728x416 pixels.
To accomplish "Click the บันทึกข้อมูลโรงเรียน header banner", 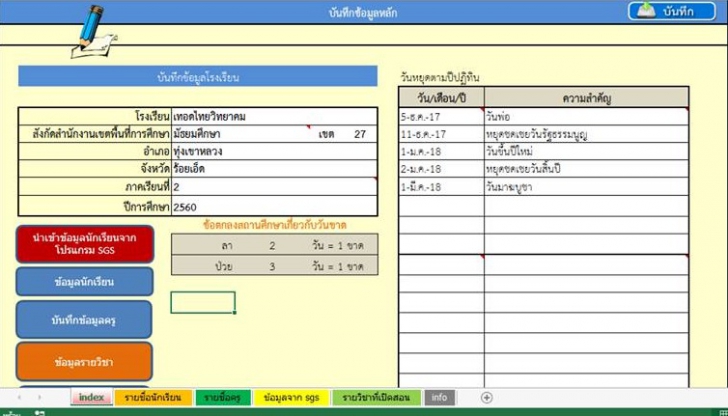I will point(198,77).
